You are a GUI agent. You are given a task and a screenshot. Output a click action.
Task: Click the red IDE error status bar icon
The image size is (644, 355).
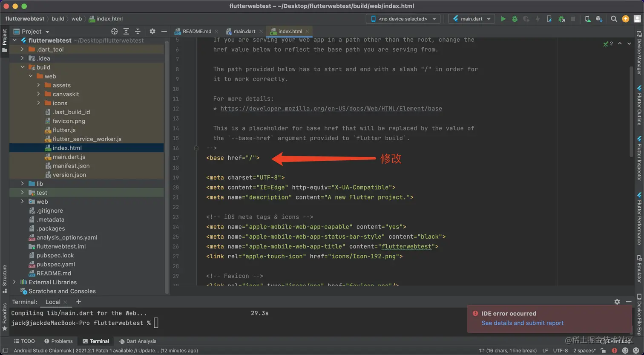(614, 351)
